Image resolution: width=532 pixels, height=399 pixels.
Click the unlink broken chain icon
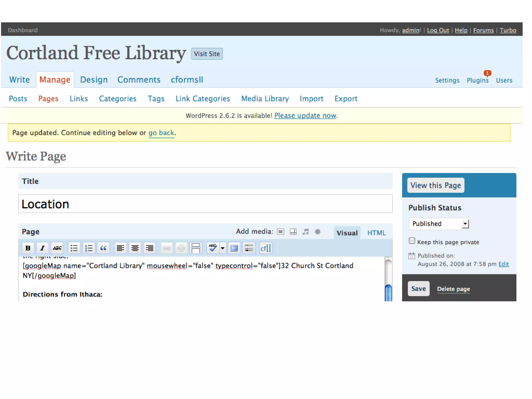tap(181, 248)
